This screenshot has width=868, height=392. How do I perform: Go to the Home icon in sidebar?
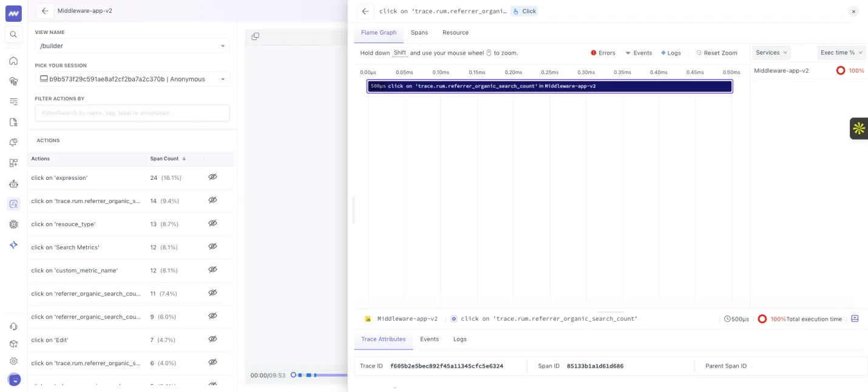[x=13, y=61]
